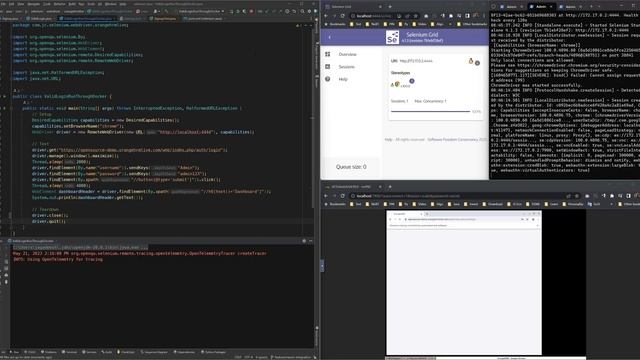Open a new tab in Selenium Grid browser
The image size is (640, 360).
[x=389, y=7]
